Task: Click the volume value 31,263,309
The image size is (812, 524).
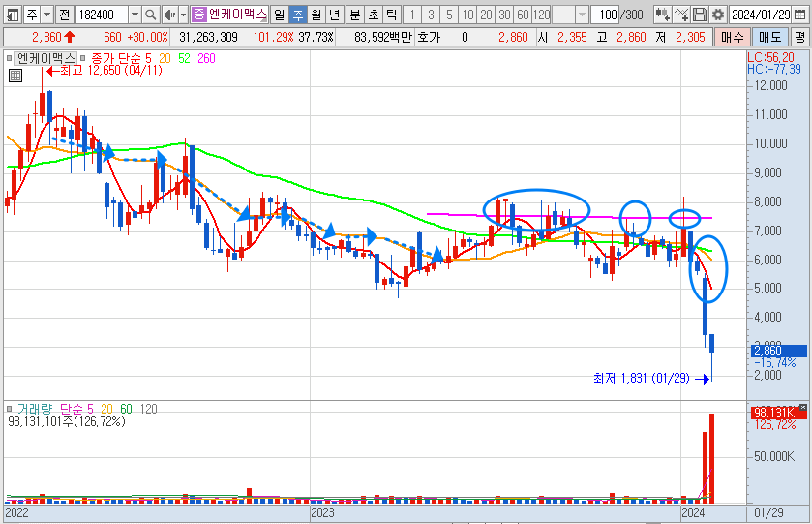Action: (x=208, y=38)
